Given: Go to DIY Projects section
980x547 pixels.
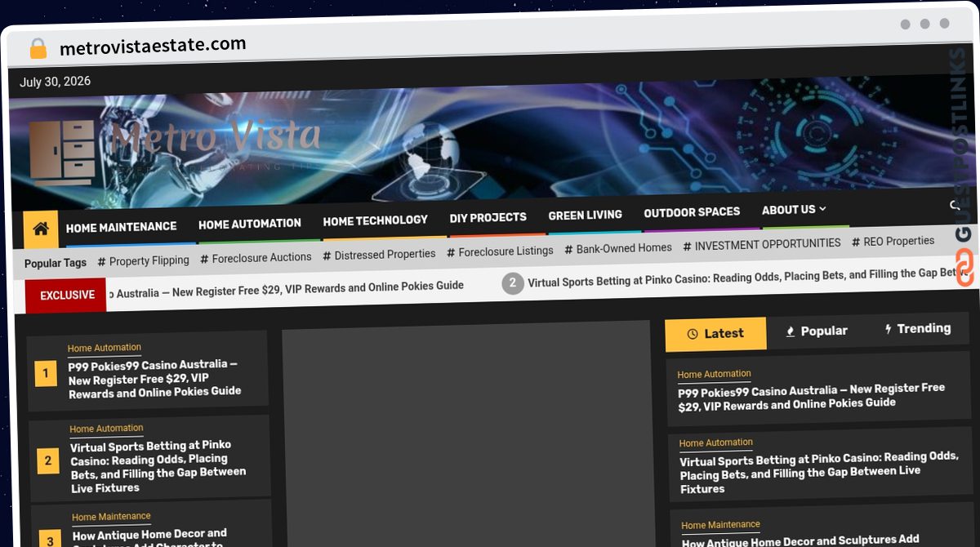Looking at the screenshot, I should coord(488,217).
